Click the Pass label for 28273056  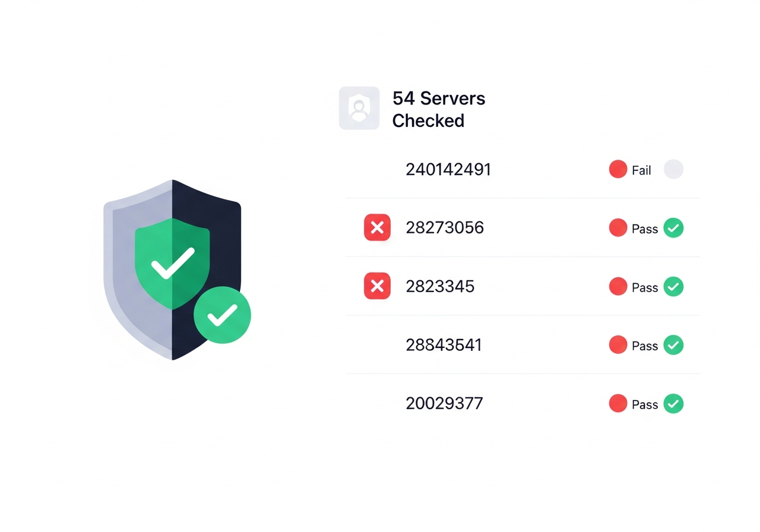pyautogui.click(x=645, y=228)
